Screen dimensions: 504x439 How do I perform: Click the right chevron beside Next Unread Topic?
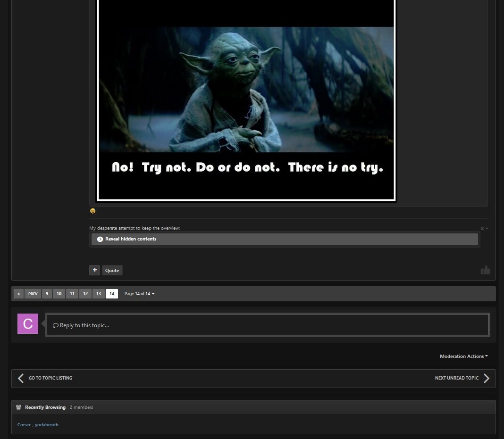point(487,378)
